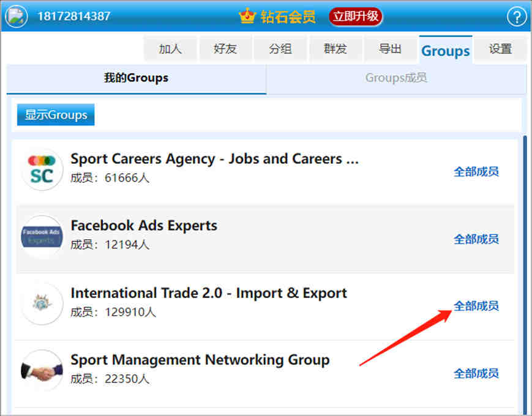Open the help question mark icon
This screenshot has width=532, height=416.
pos(517,17)
